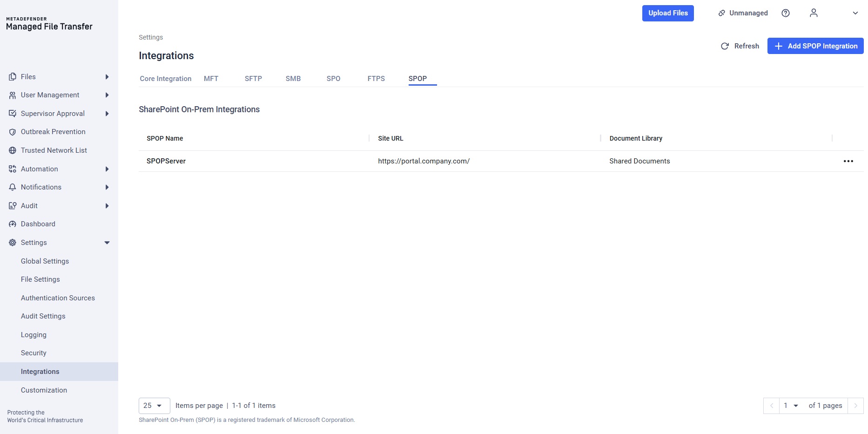Open the user profile icon
This screenshot has height=434, width=868.
[814, 13]
